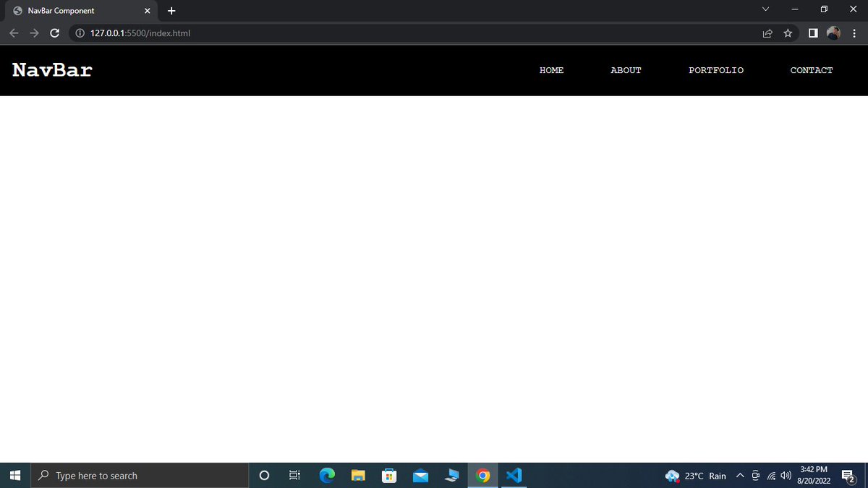
Task: Show hidden system tray icons
Action: click(740, 476)
